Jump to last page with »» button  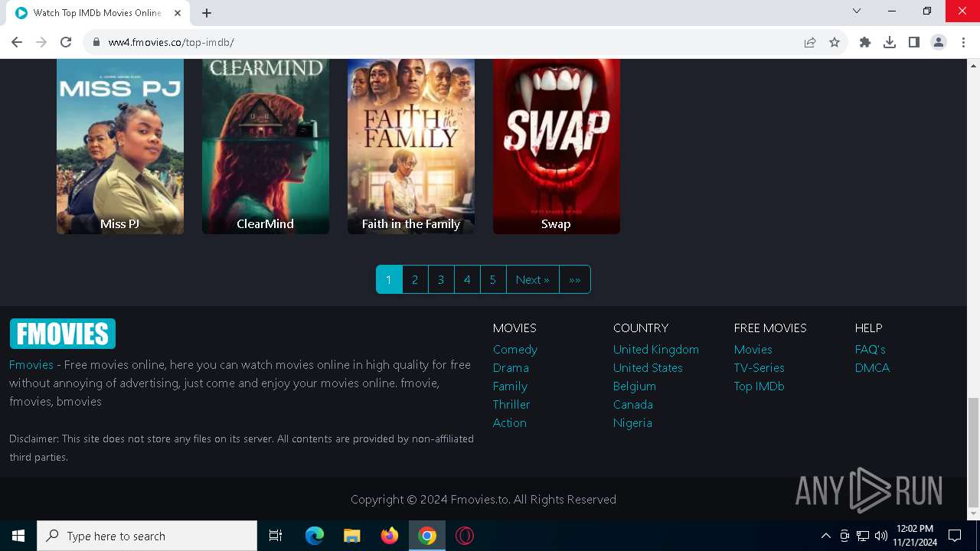tap(575, 279)
